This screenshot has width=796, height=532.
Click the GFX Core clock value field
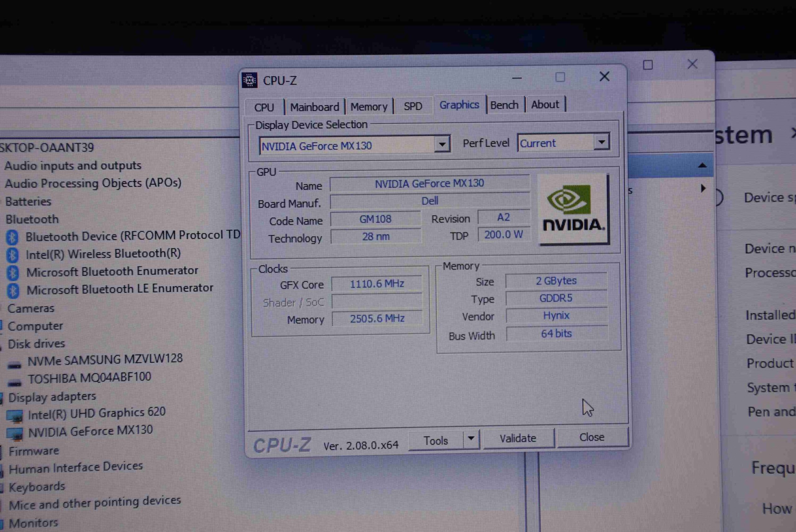377,284
